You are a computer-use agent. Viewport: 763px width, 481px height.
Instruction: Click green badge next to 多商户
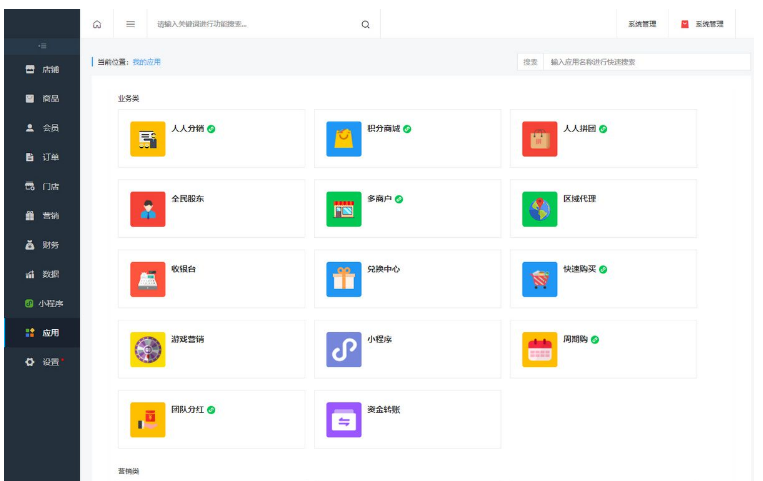(x=399, y=199)
